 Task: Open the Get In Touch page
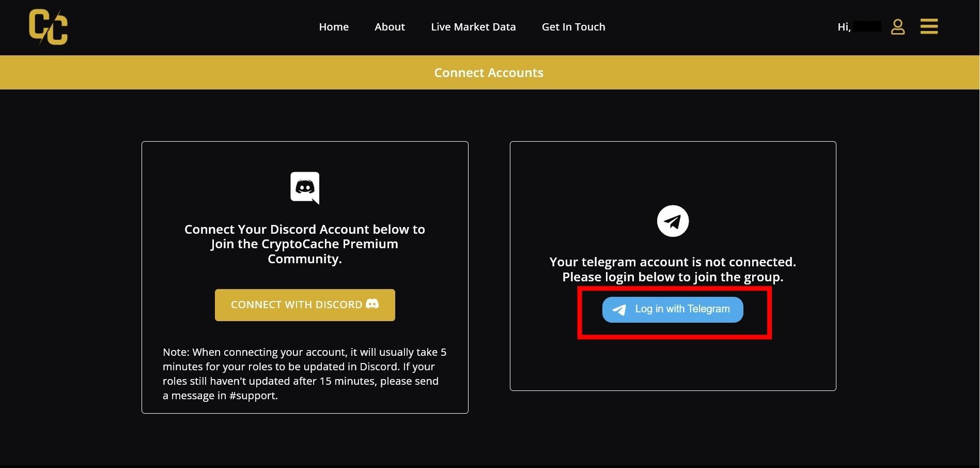click(573, 26)
